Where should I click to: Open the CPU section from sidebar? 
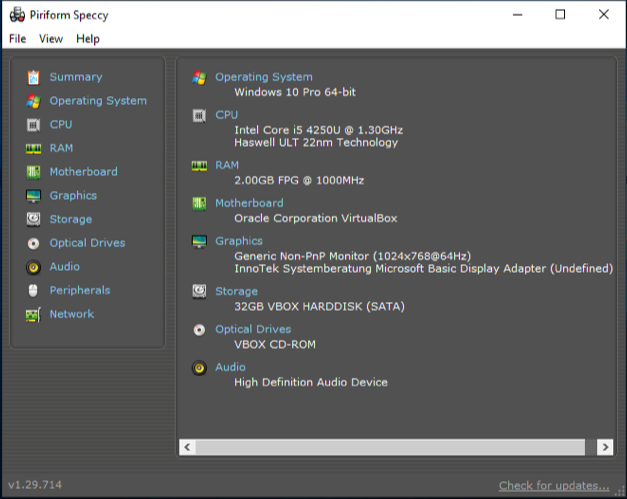coord(61,124)
